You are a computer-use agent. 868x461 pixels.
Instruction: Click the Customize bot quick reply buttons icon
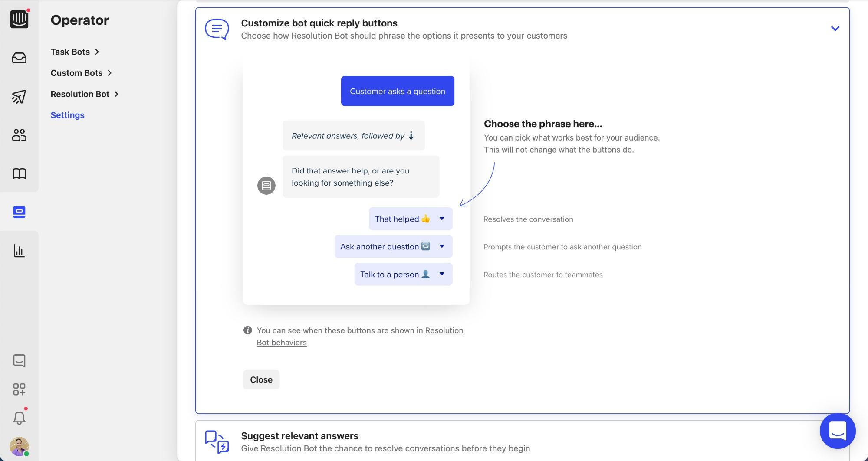tap(217, 29)
